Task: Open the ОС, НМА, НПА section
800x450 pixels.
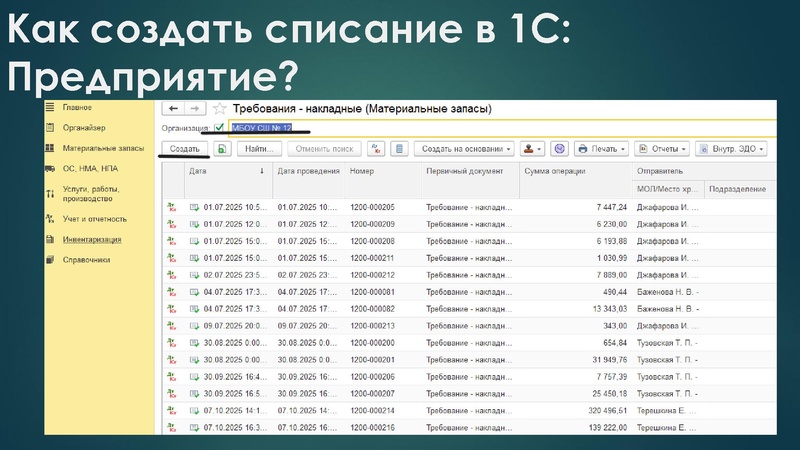Action: point(90,169)
